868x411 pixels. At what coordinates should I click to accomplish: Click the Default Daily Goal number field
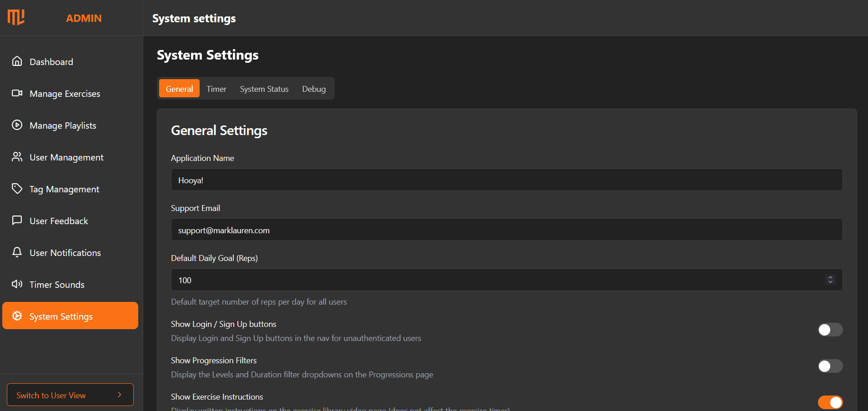(x=507, y=280)
